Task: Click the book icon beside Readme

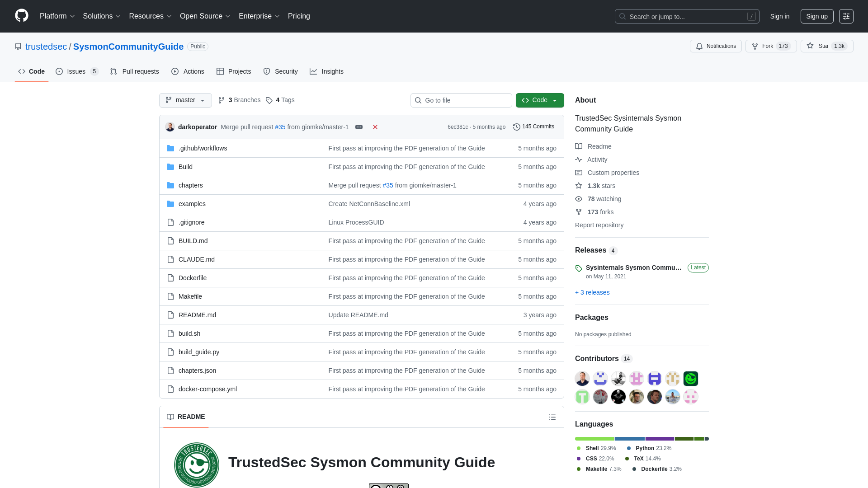Action: coord(579,146)
